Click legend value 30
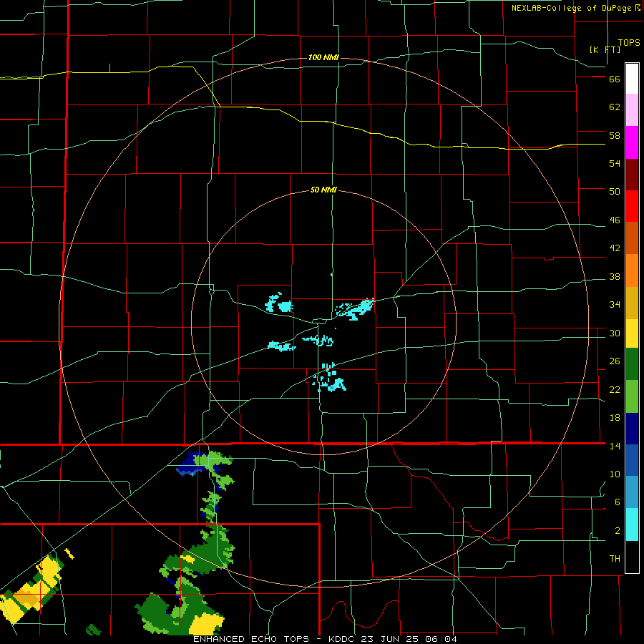644x644 pixels. coord(615,333)
